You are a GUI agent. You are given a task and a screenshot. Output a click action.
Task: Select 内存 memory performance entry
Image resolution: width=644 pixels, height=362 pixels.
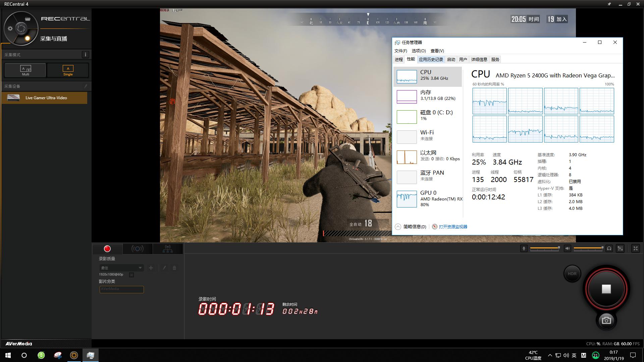(428, 97)
